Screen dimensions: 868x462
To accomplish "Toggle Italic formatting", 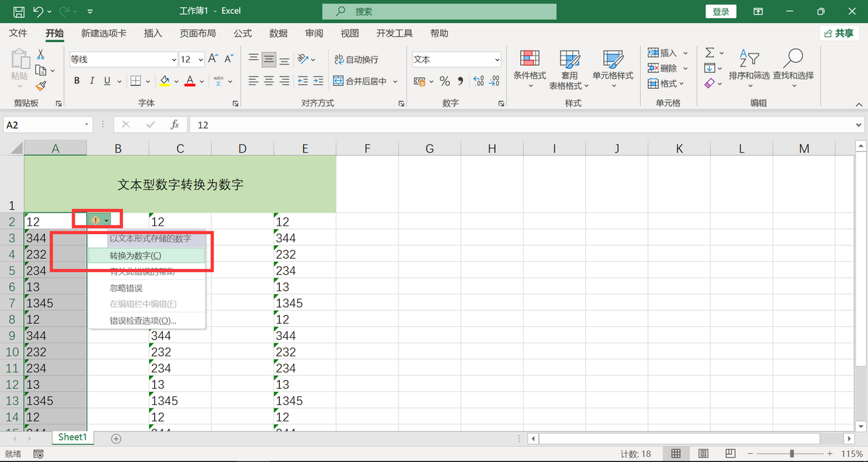I will [92, 81].
